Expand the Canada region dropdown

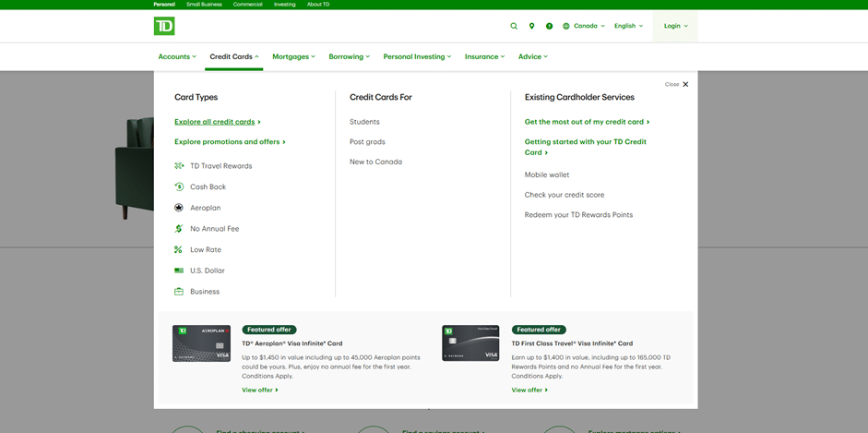click(x=584, y=26)
